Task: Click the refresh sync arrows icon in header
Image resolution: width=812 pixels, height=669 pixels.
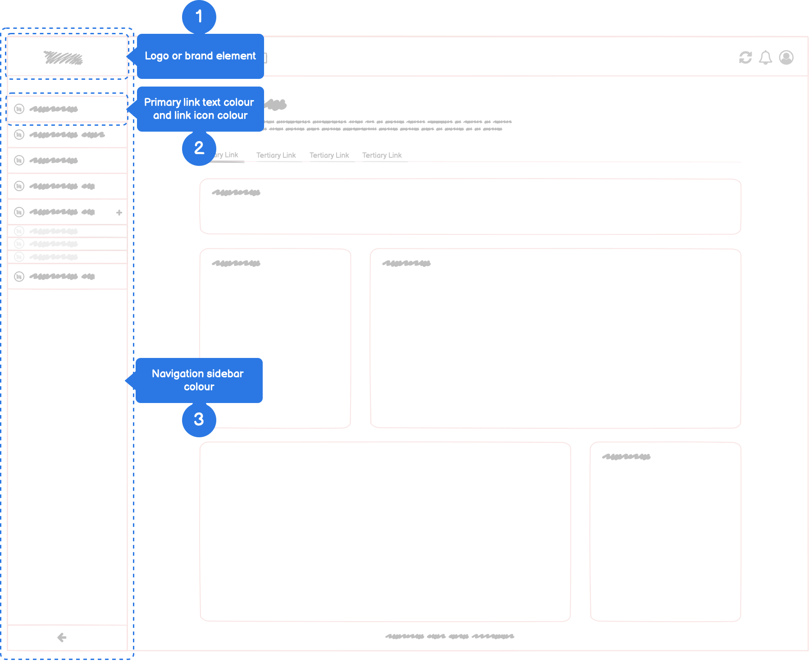Action: (745, 58)
